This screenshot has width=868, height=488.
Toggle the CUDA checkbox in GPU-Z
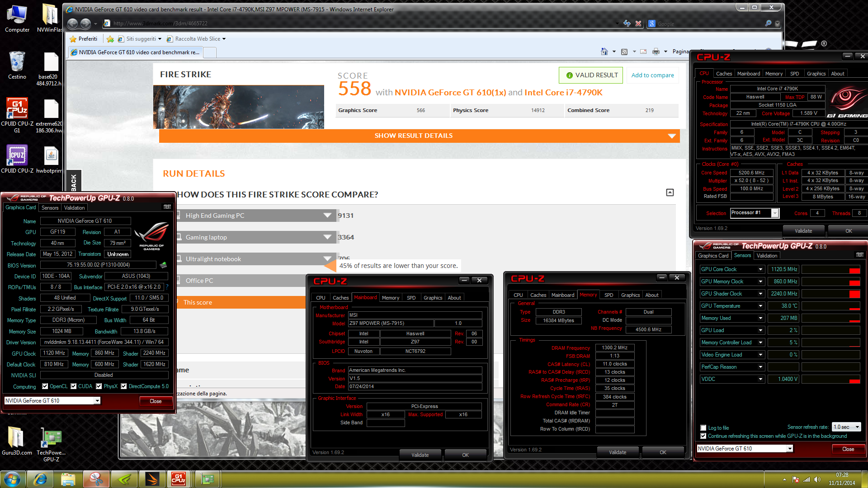click(x=73, y=386)
